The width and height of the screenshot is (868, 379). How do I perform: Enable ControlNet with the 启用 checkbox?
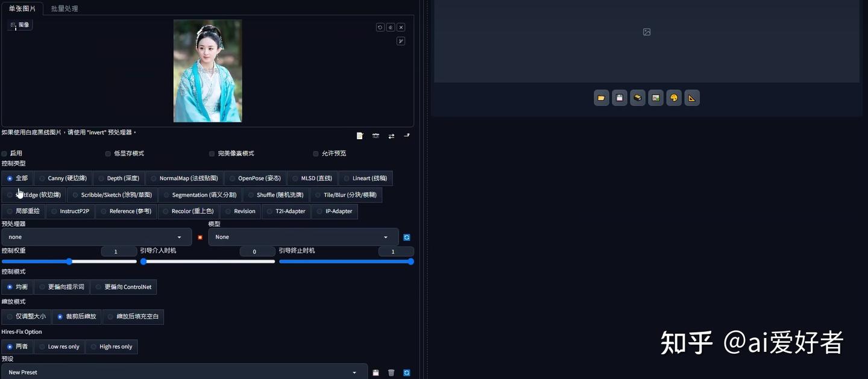pyautogui.click(x=5, y=154)
